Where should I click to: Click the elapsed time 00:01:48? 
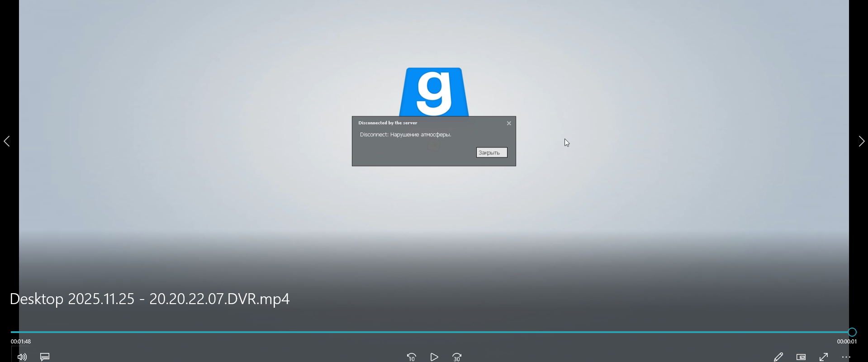click(x=21, y=342)
